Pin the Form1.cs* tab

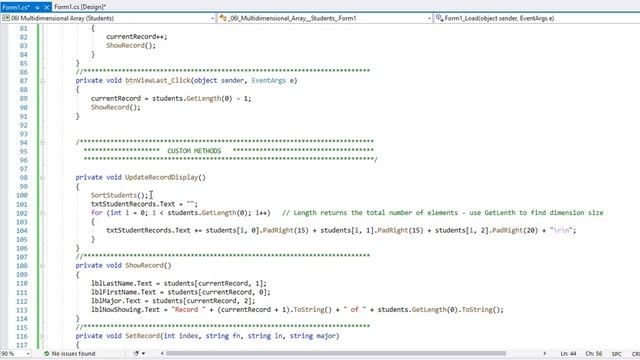[x=37, y=7]
